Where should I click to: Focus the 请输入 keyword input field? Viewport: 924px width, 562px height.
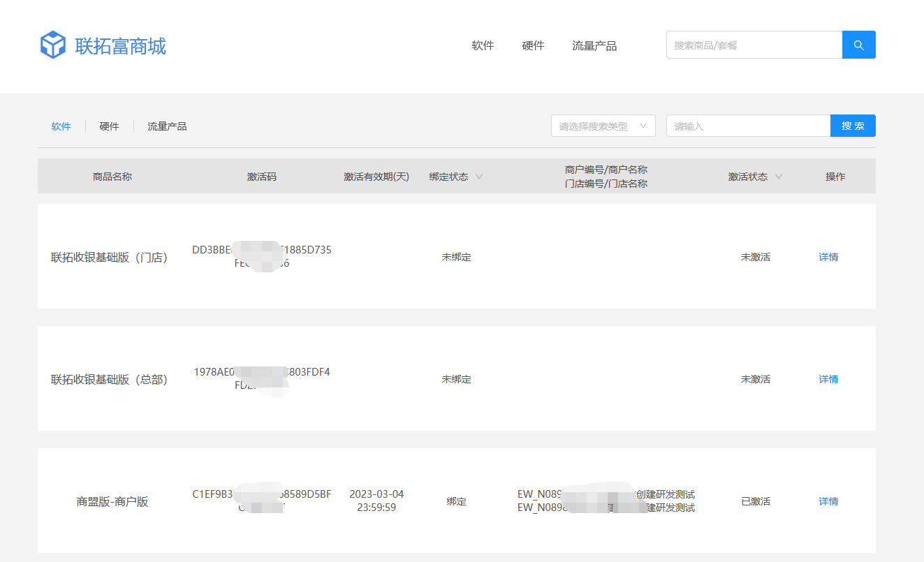[x=748, y=126]
